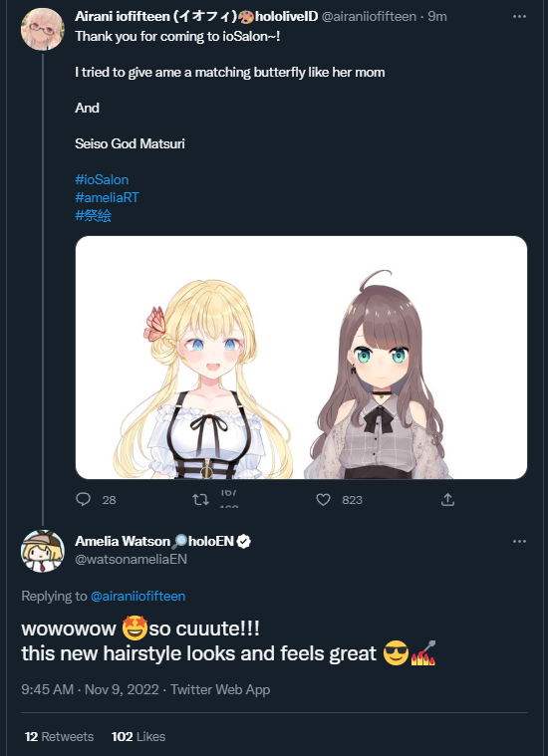The height and width of the screenshot is (756, 548).
Task: View the 102 Likes list
Action: pyautogui.click(x=138, y=736)
